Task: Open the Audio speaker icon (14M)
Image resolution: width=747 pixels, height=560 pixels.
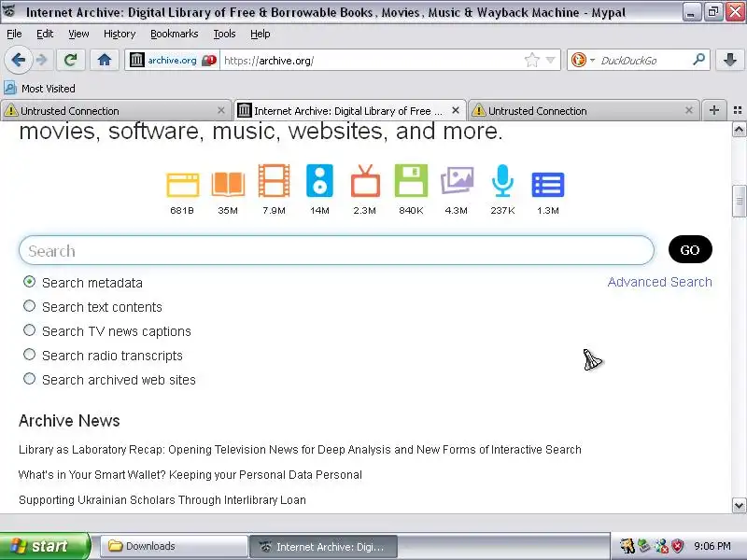Action: 319,180
